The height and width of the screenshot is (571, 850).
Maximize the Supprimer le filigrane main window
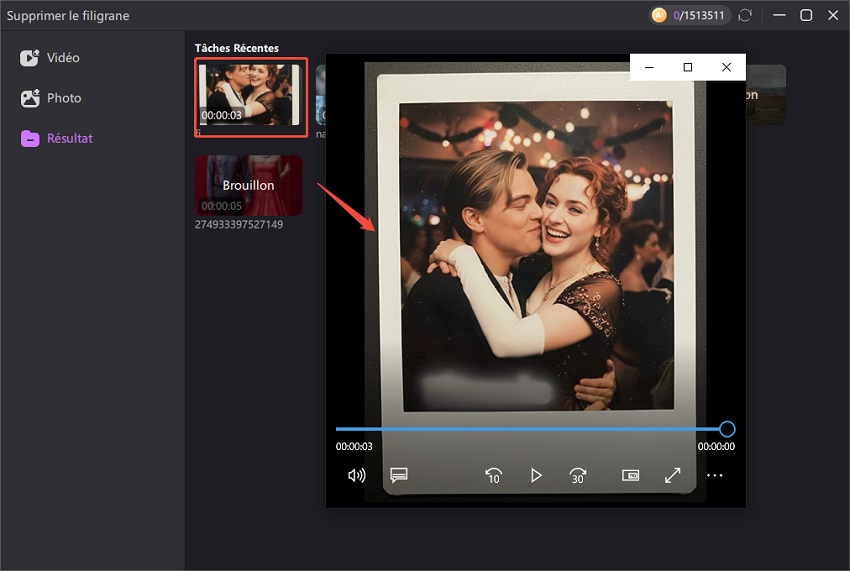tap(806, 16)
